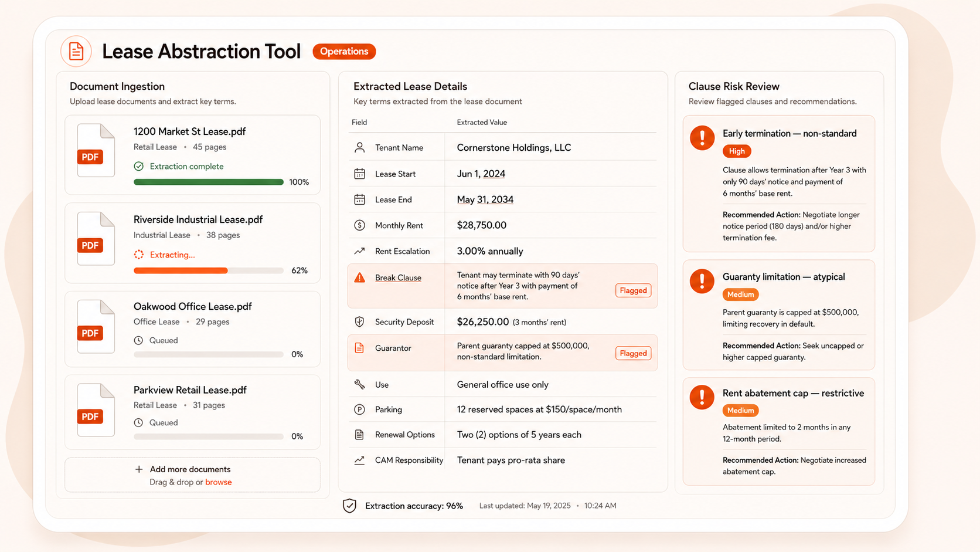Click the High risk badge
Viewport: 980px width, 552px height.
[x=737, y=151]
